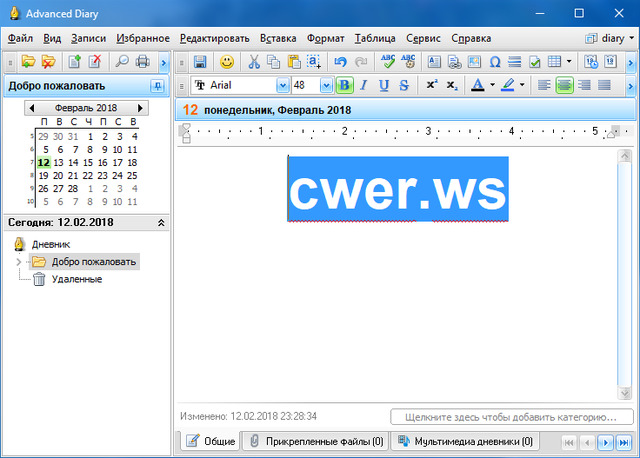
Task: Insert date and time icon
Action: [591, 62]
